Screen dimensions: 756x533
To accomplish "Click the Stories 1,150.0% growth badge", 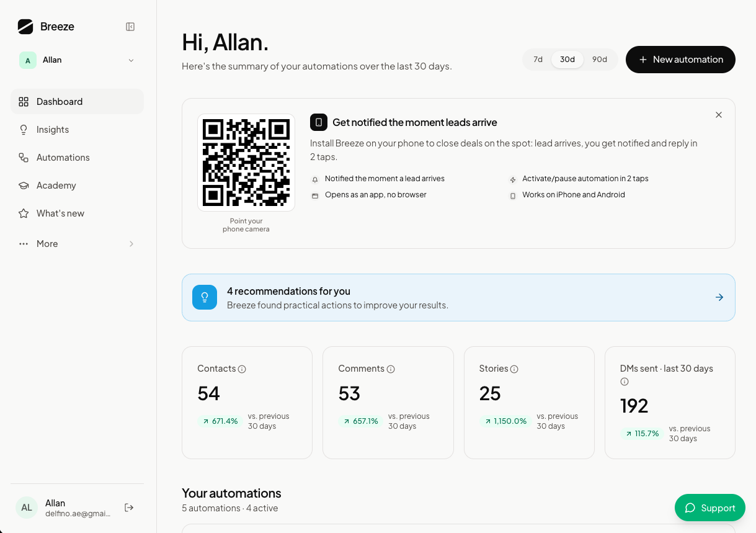I will (505, 421).
